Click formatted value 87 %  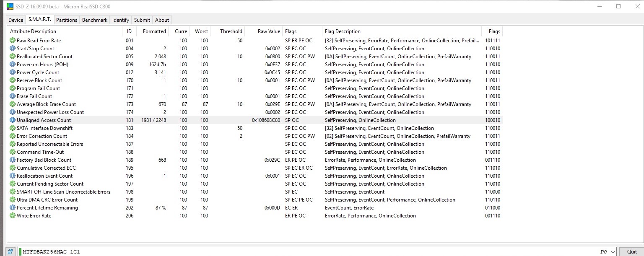[161, 208]
